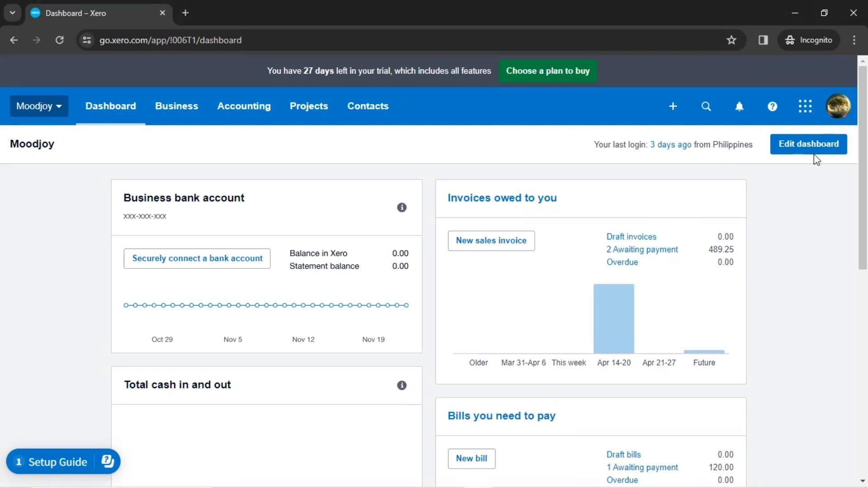Open the Xero apps grid icon
The image size is (868, 488).
805,106
